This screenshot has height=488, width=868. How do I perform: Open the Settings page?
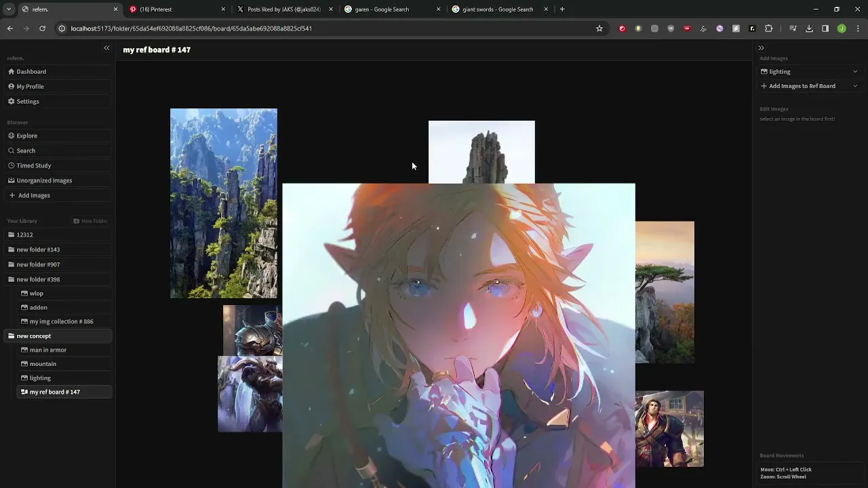[58, 102]
